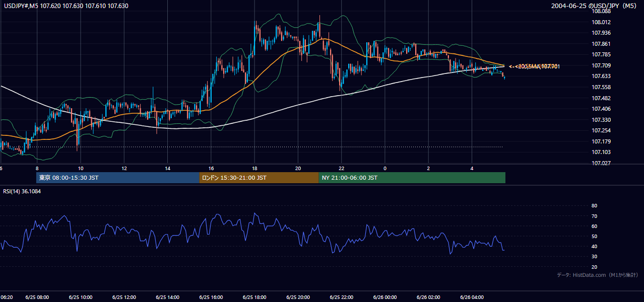Click price axis value 107.027
This screenshot has width=644, height=302.
tap(601, 163)
